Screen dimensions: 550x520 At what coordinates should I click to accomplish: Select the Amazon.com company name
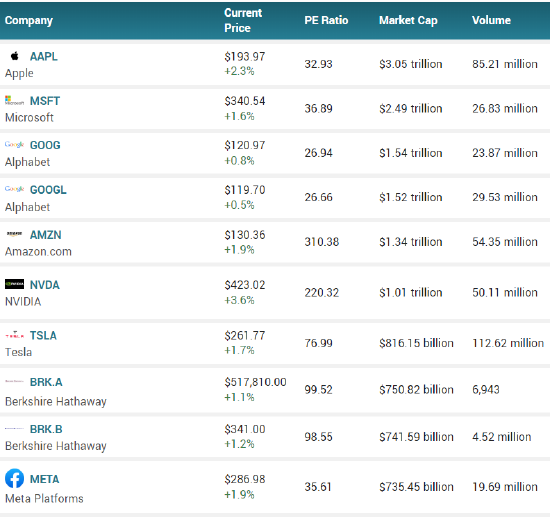38,252
